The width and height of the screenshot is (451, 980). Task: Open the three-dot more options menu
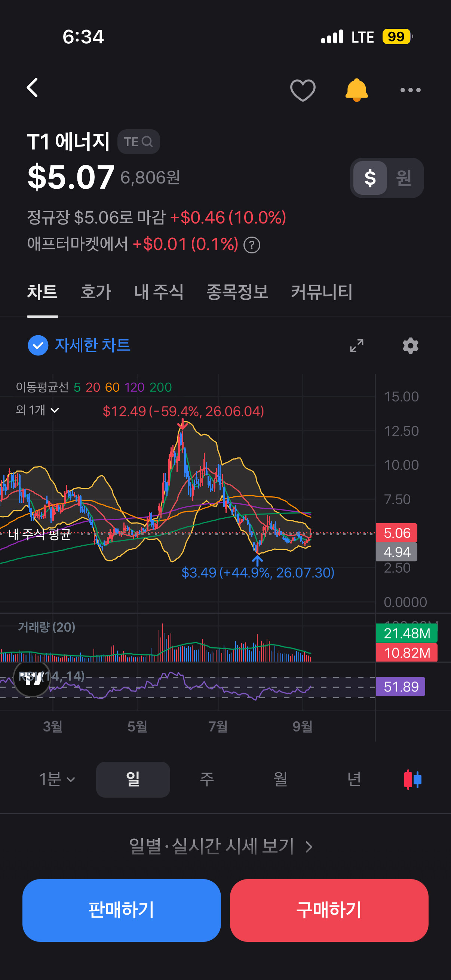tap(410, 90)
